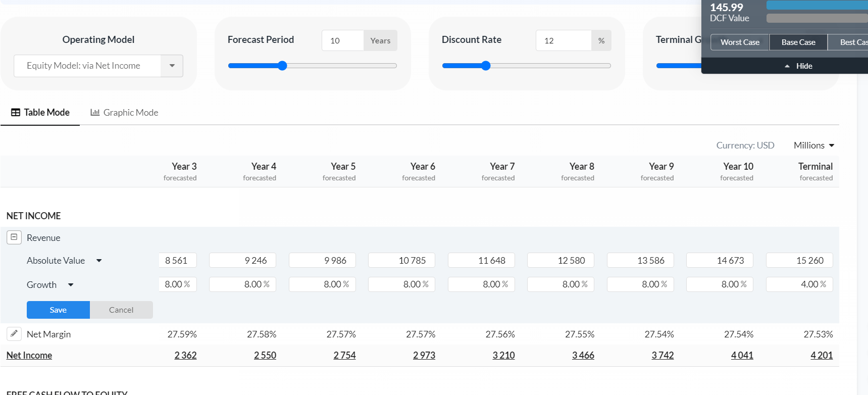Image resolution: width=868 pixels, height=395 pixels.
Task: Click the pencil edit icon beside Net Margin
Action: (14, 334)
